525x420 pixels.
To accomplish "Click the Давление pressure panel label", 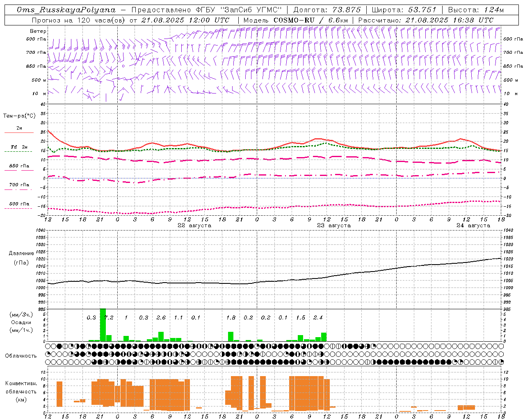I will (21, 253).
